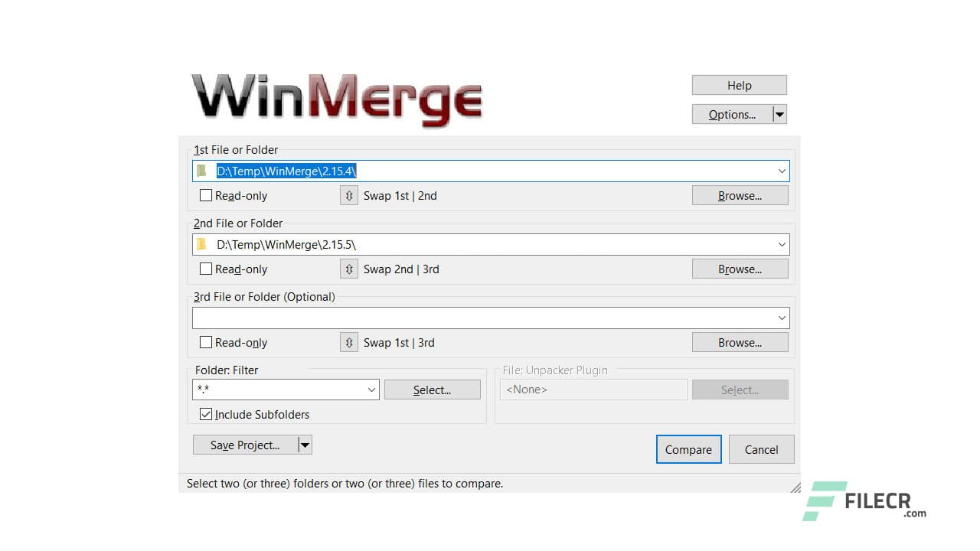Click the swap 1st | 2nd icon
This screenshot has width=980, height=551.
click(348, 195)
